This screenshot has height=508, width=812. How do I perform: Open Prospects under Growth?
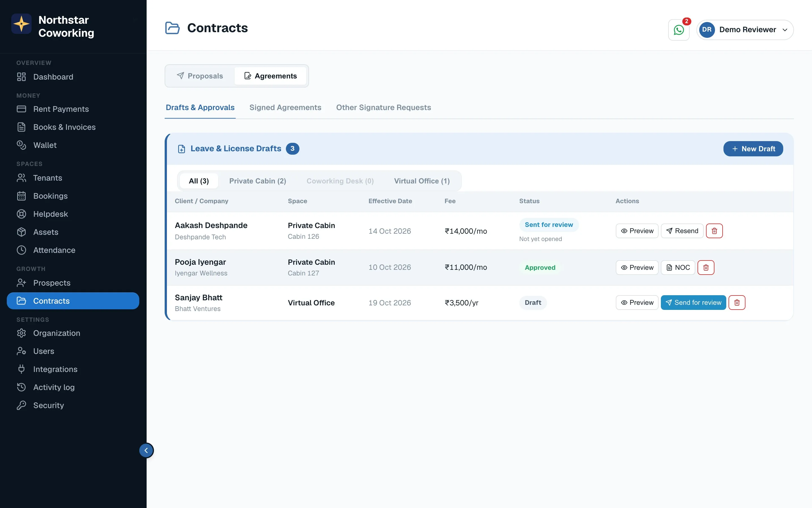coord(73,283)
